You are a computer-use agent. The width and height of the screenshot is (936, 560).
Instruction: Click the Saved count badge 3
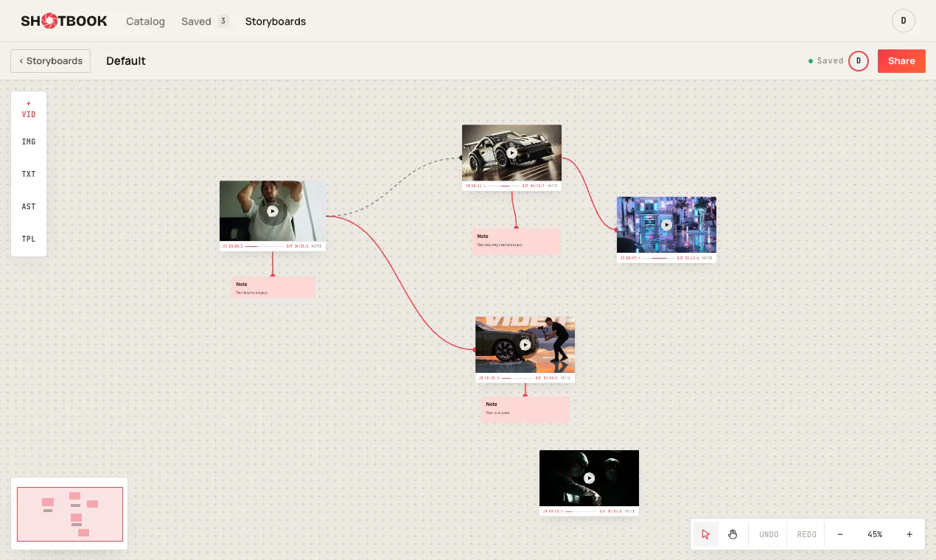click(x=223, y=21)
